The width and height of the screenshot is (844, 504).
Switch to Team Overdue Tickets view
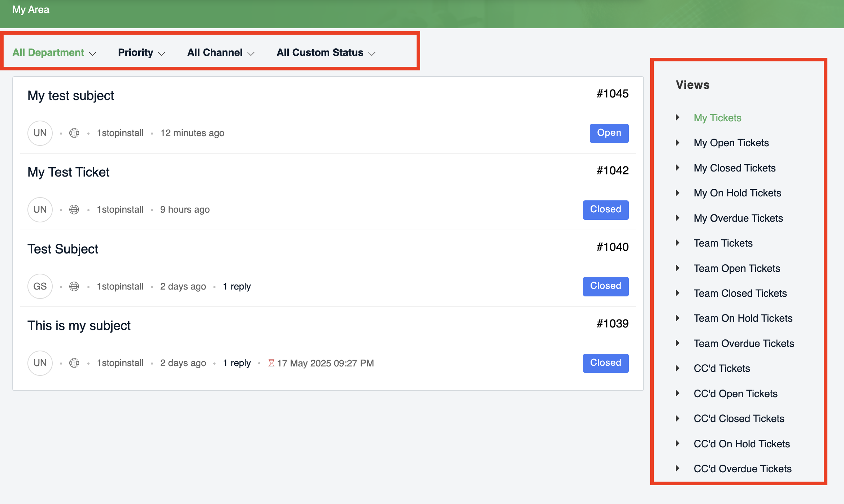[744, 343]
